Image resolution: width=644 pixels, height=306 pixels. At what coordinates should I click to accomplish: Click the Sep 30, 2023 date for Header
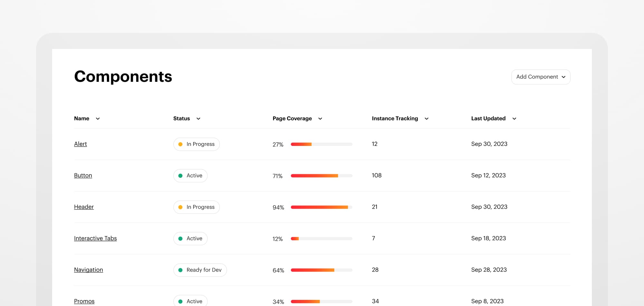coord(489,207)
